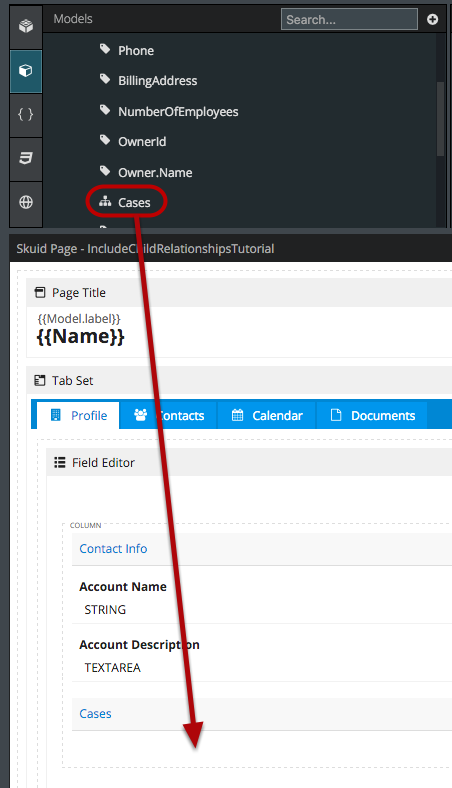Switch to the Profile tab

tap(79, 415)
